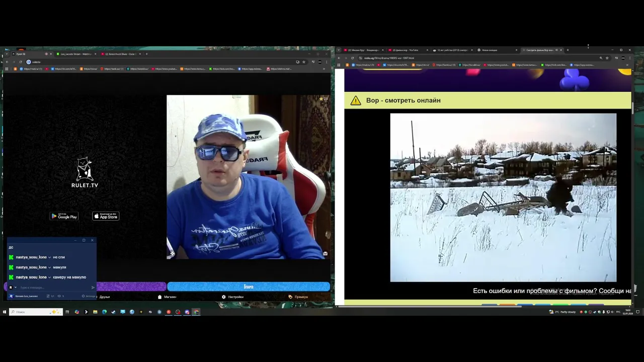Image resolution: width=644 pixels, height=362 pixels.
Task: Open Друзья section on rulet.tv
Action: coord(104,297)
